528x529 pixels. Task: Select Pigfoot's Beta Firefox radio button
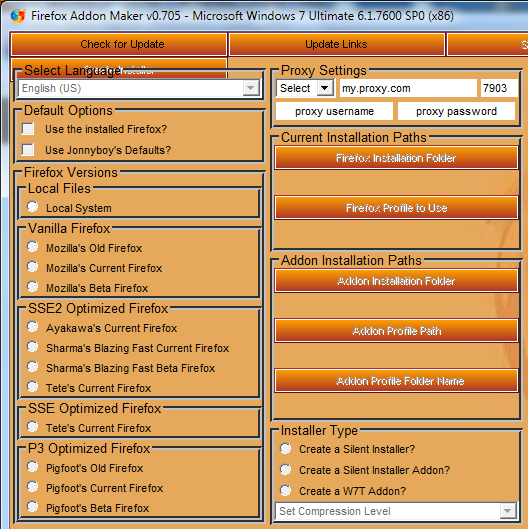tap(32, 506)
